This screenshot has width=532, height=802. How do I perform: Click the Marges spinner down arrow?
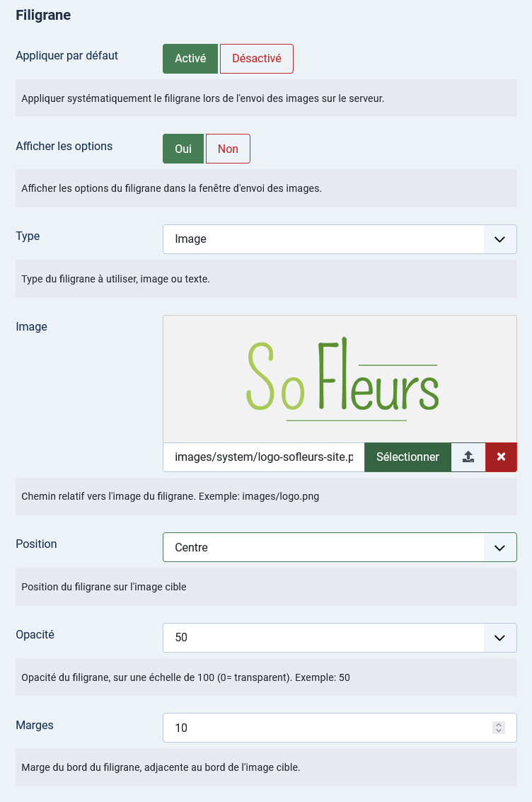coord(499,731)
